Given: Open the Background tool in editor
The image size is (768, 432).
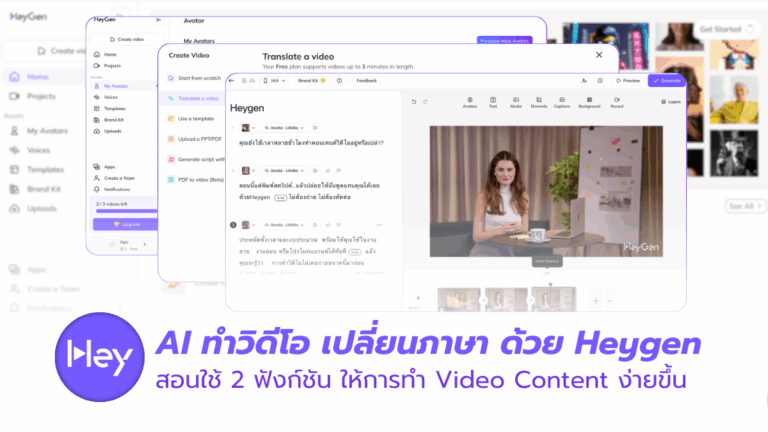Looking at the screenshot, I should (x=589, y=102).
